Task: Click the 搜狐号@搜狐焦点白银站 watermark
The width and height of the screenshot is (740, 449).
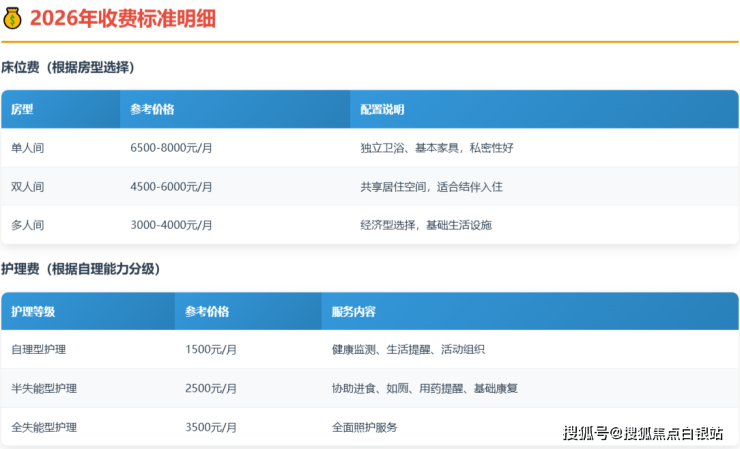Action: coord(643,433)
